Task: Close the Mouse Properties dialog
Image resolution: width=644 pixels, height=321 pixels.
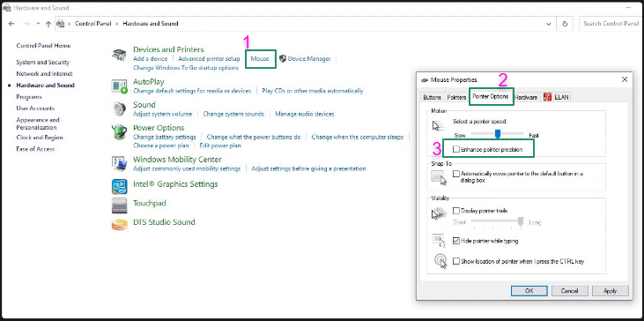Action: (625, 79)
